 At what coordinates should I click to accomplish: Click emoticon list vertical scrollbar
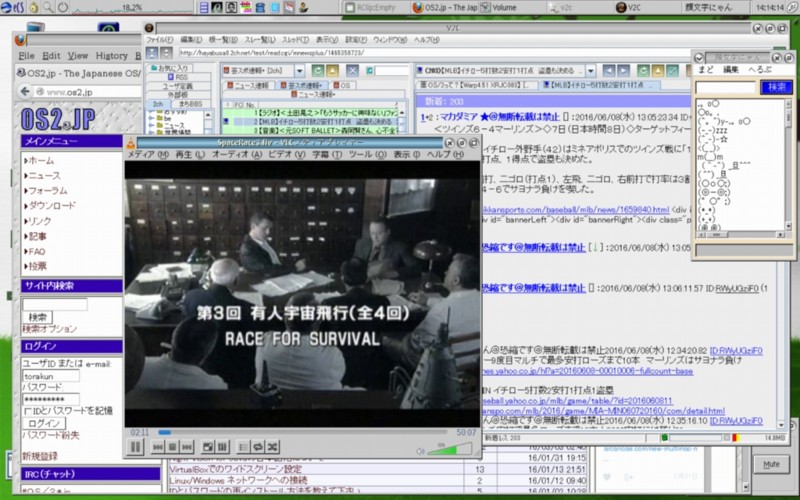[x=788, y=164]
